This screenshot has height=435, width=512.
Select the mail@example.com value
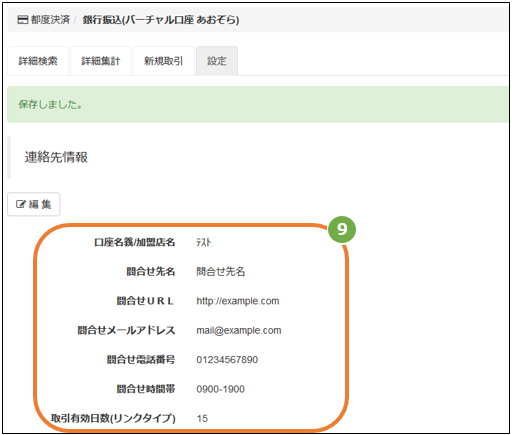[239, 330]
